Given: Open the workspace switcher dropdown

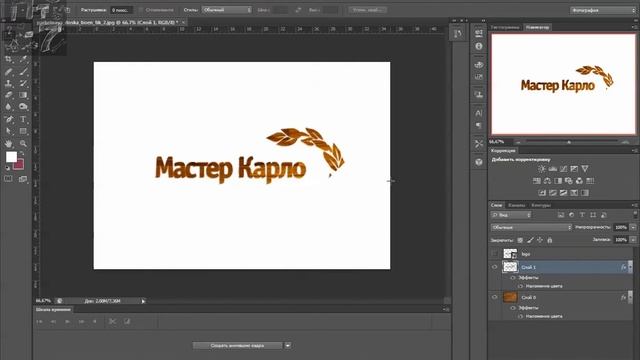Looking at the screenshot, I should coord(603,10).
